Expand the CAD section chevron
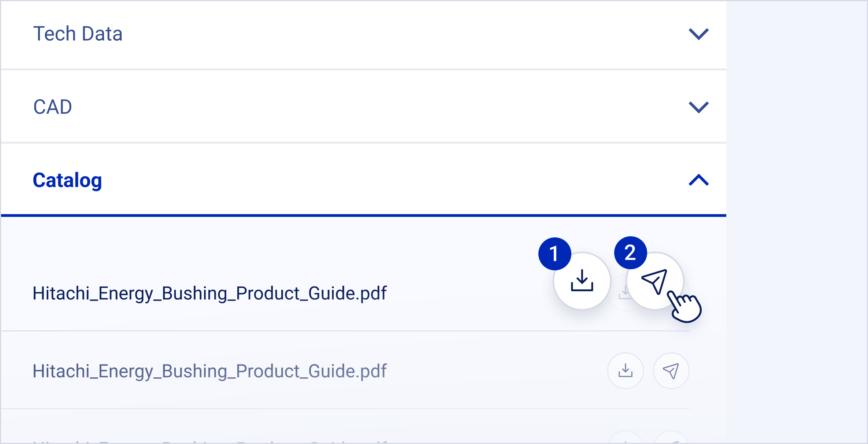The height and width of the screenshot is (444, 868). coord(699,107)
